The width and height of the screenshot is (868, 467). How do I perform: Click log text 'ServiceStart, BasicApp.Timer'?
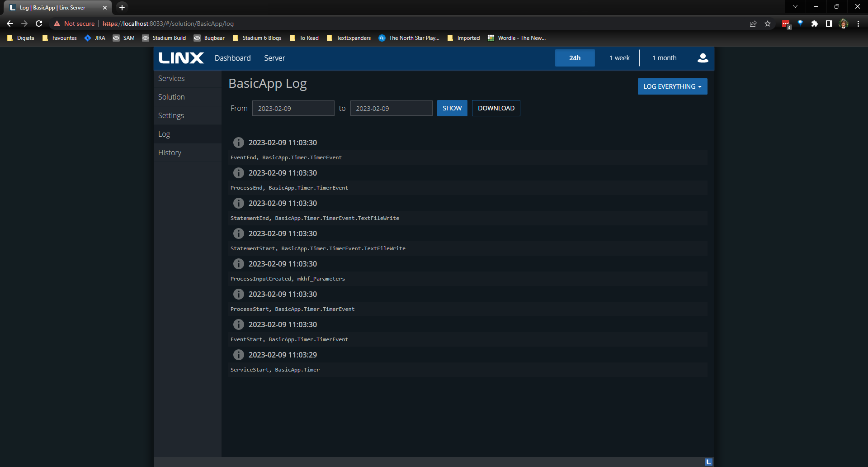tap(275, 370)
